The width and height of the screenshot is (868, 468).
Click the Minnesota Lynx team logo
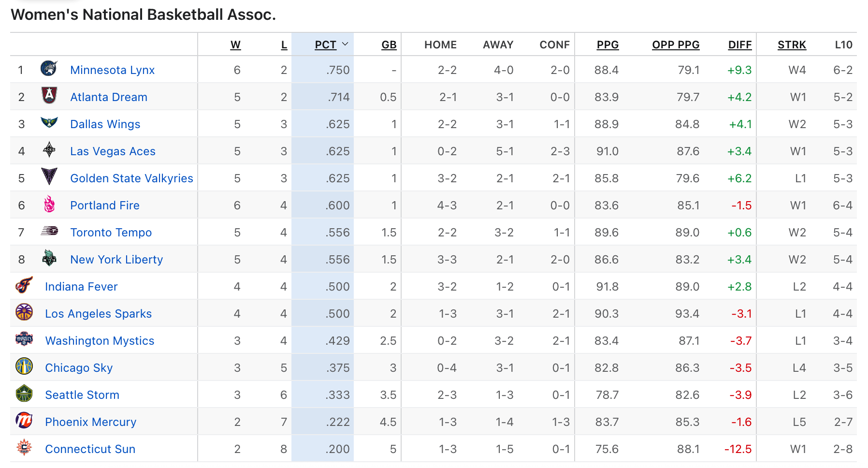pyautogui.click(x=49, y=69)
